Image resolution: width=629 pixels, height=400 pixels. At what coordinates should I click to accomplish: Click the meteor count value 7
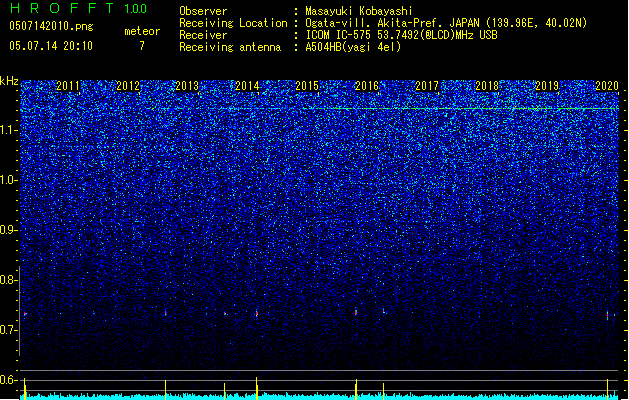click(x=142, y=46)
